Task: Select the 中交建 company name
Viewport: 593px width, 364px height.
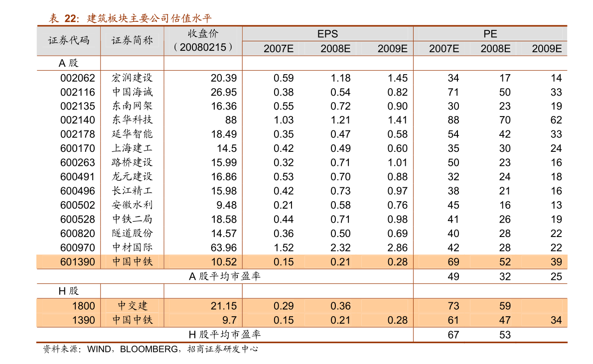Action: tap(132, 306)
